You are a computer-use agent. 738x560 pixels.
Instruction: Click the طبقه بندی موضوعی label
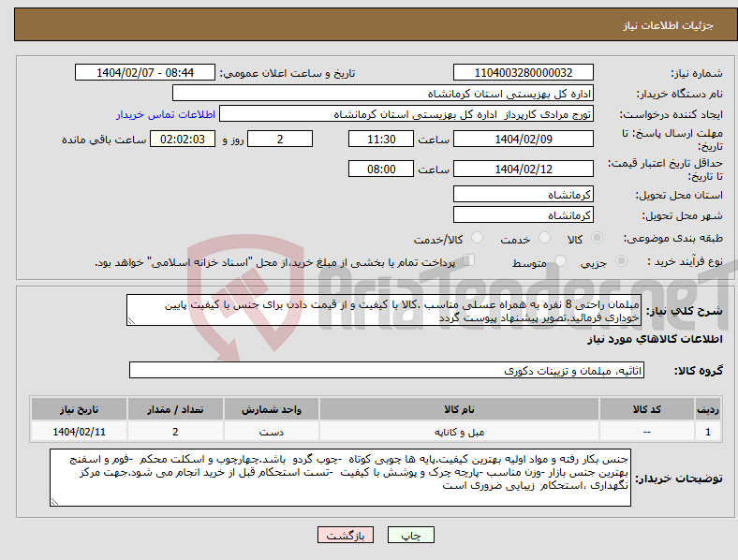click(673, 238)
